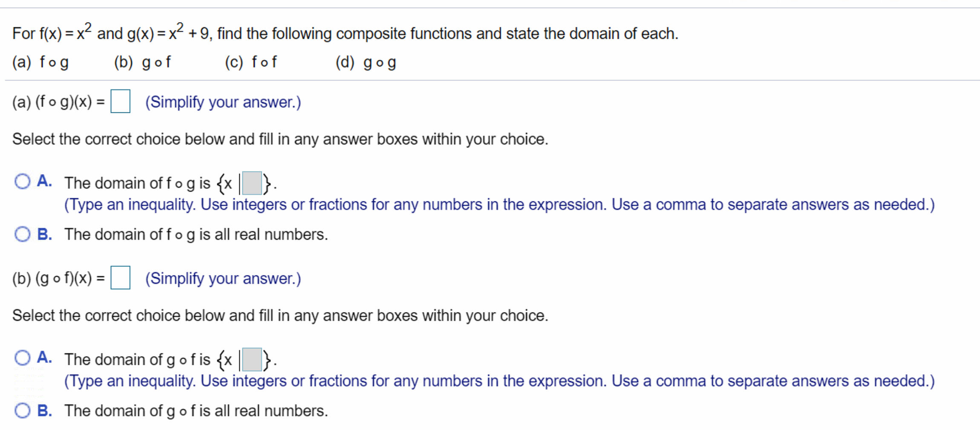Select radio button A for domain of g ∘ f

tap(23, 358)
